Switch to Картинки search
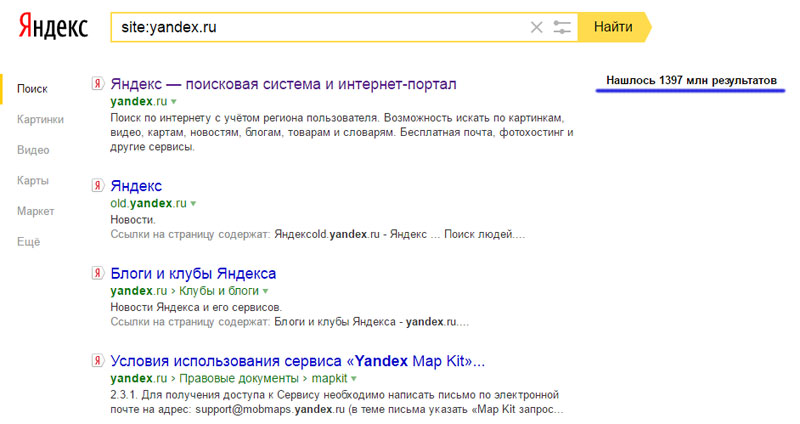Screen dimensions: 800x424 (x=40, y=119)
